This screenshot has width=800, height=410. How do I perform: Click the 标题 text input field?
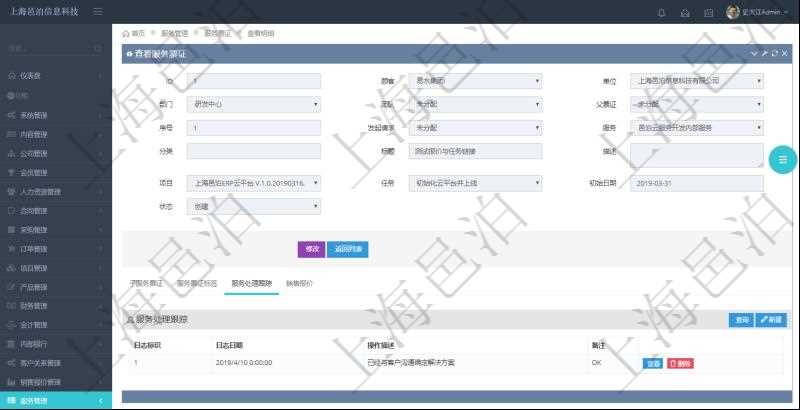coord(476,150)
